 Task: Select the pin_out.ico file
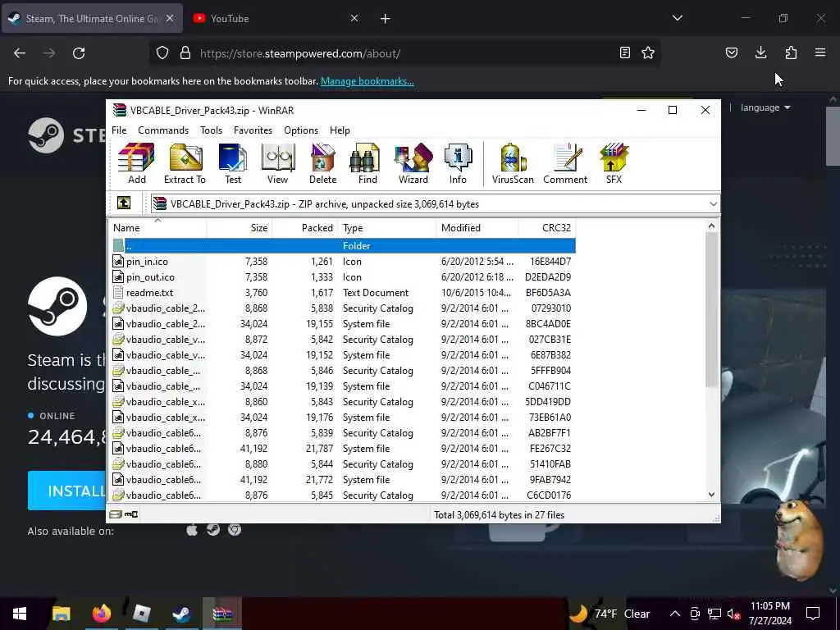click(343, 277)
